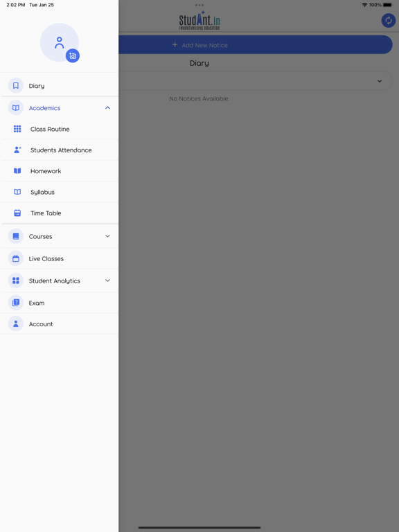Open Class Routine from the menu
399x532 pixels.
tap(60, 129)
